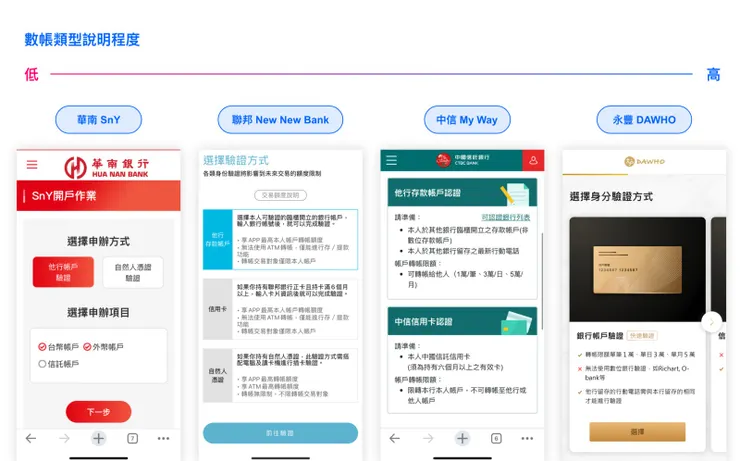Click the credit card icon on 中信信用卡認證
This screenshot has height=461, width=740.
tap(516, 322)
